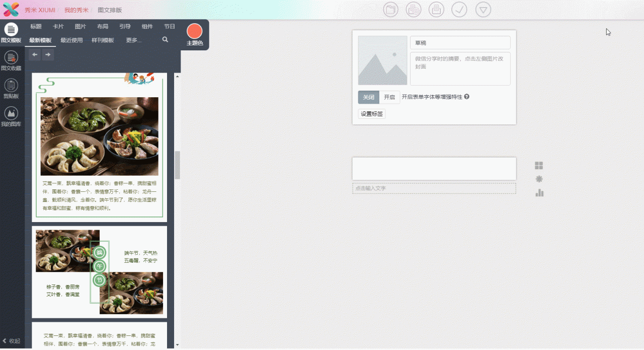Select 开启 to enable enhanced features

(x=389, y=97)
